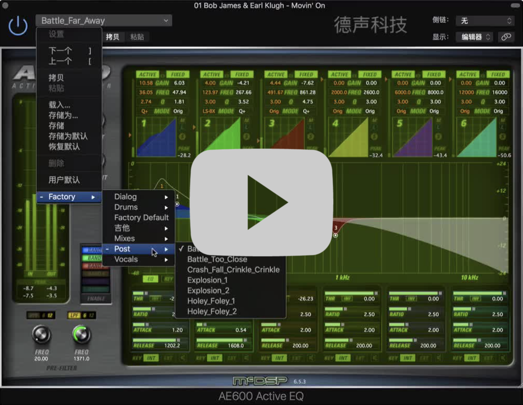Open the Battle_Far_Away preset dropdown
The width and height of the screenshot is (523, 405).
coord(104,21)
